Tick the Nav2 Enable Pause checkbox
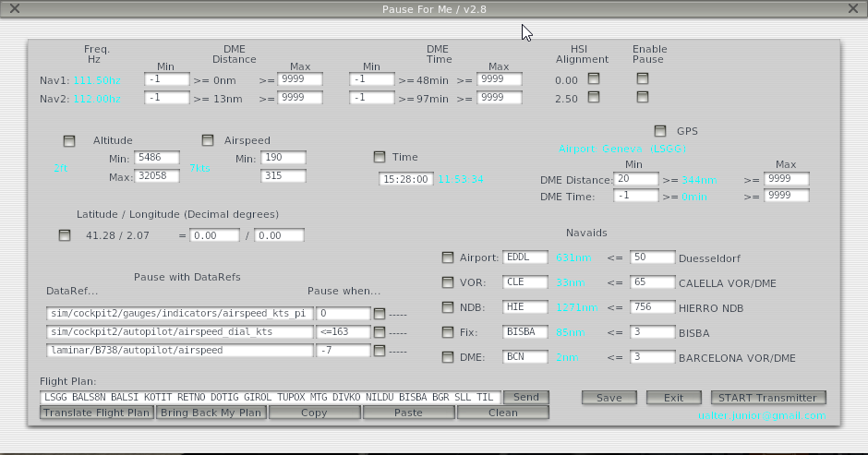 pyautogui.click(x=642, y=97)
